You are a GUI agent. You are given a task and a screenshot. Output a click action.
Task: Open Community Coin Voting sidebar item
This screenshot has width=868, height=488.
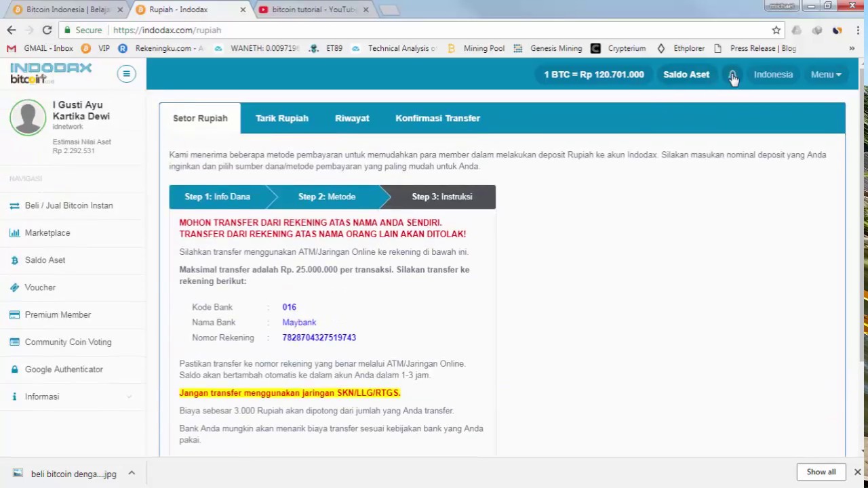(68, 342)
